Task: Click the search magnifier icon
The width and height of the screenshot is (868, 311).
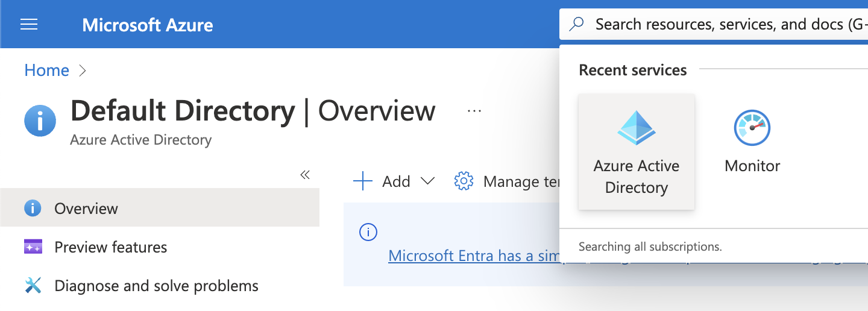Action: click(x=577, y=24)
